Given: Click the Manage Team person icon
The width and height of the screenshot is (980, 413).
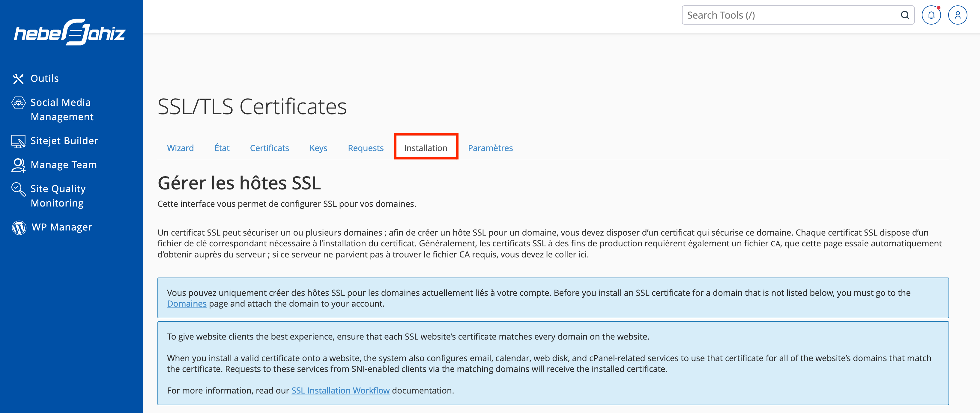Looking at the screenshot, I should tap(18, 165).
